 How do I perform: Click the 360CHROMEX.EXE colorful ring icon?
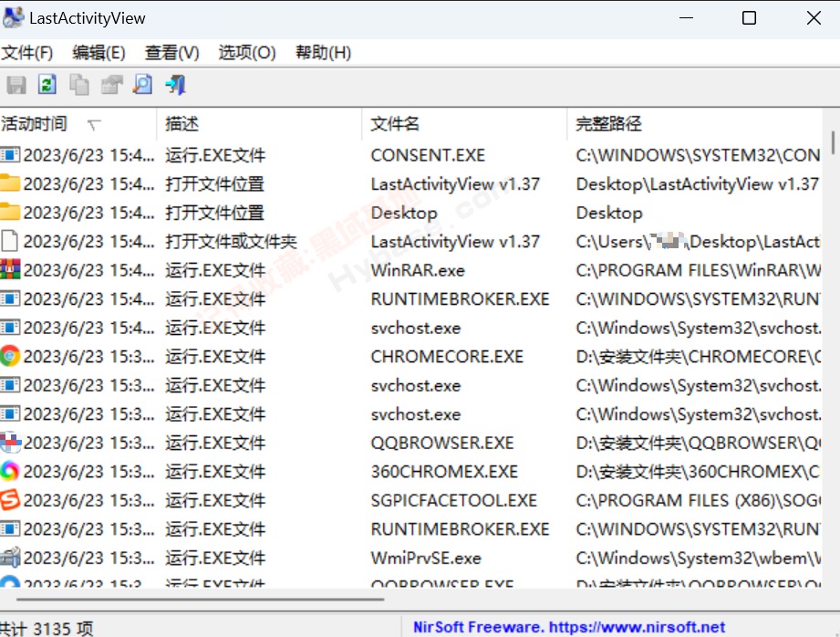[10, 471]
